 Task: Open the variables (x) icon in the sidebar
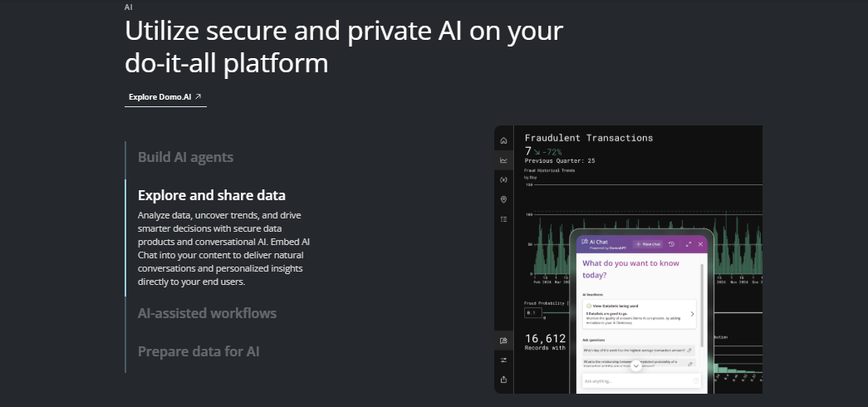(x=503, y=180)
